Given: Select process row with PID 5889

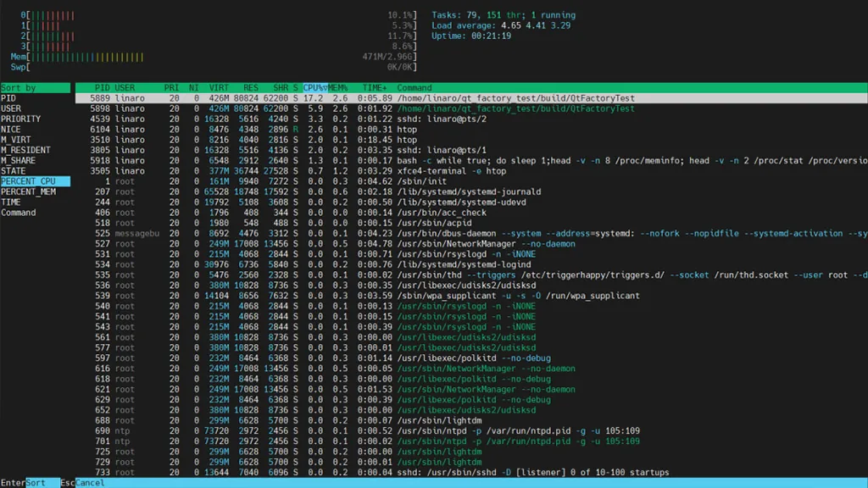Looking at the screenshot, I should 471,98.
